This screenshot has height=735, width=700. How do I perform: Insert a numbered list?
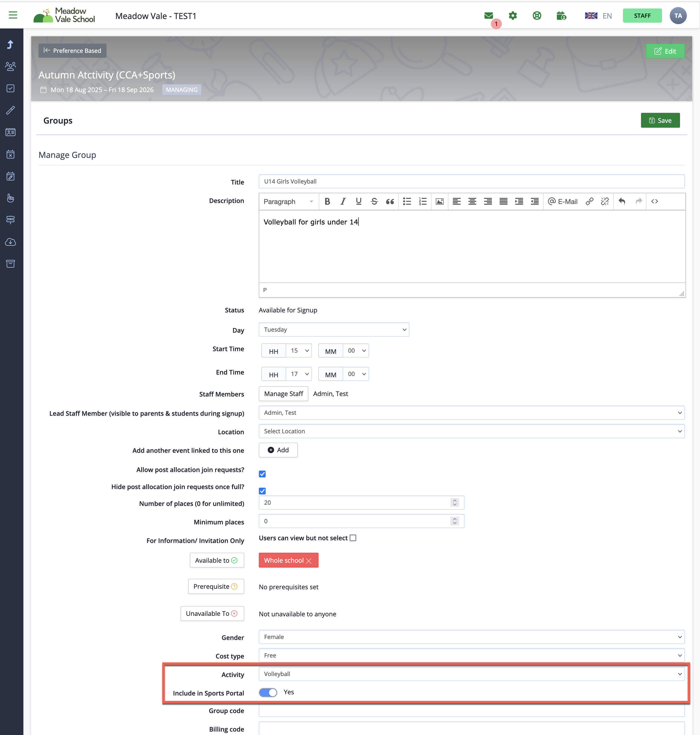(422, 202)
